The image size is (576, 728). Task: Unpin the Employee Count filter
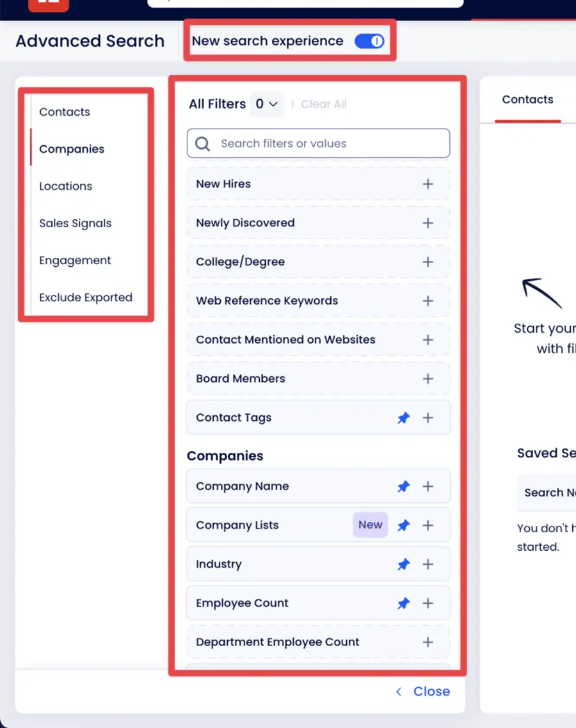403,603
